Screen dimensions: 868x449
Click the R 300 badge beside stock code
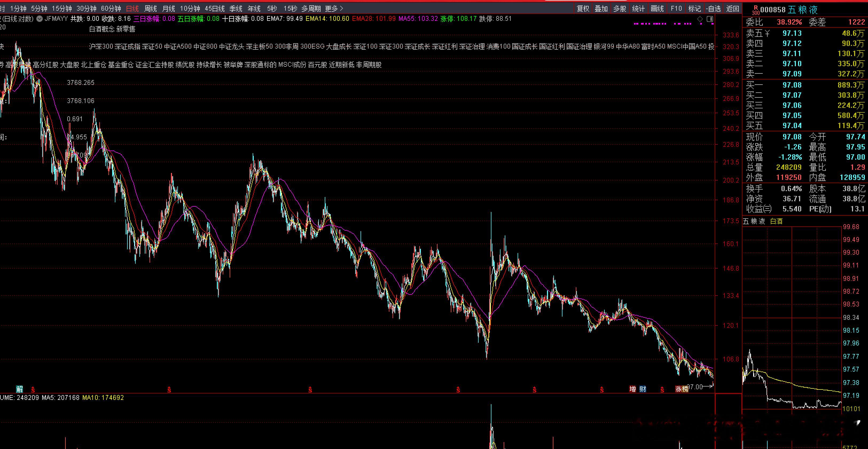coord(756,10)
